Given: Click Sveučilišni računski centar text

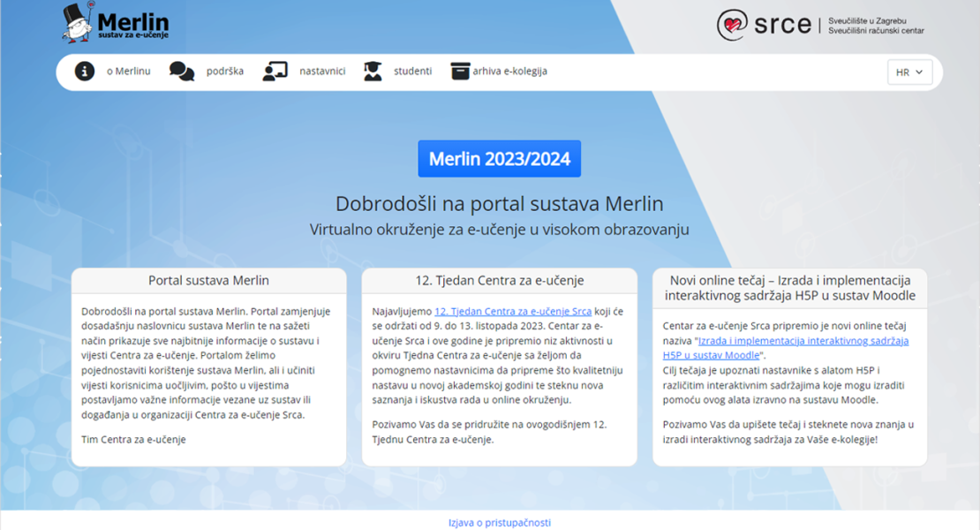Looking at the screenshot, I should pyautogui.click(x=876, y=31).
